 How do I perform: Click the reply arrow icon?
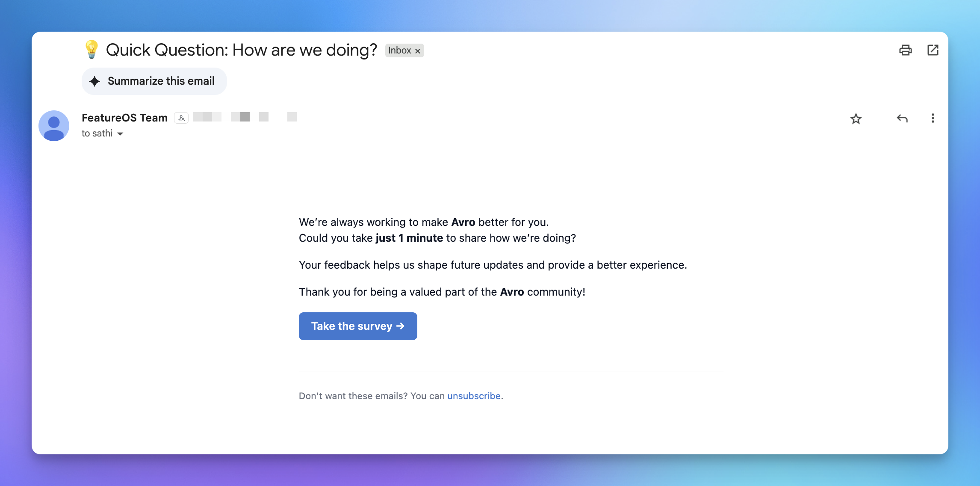pyautogui.click(x=902, y=119)
